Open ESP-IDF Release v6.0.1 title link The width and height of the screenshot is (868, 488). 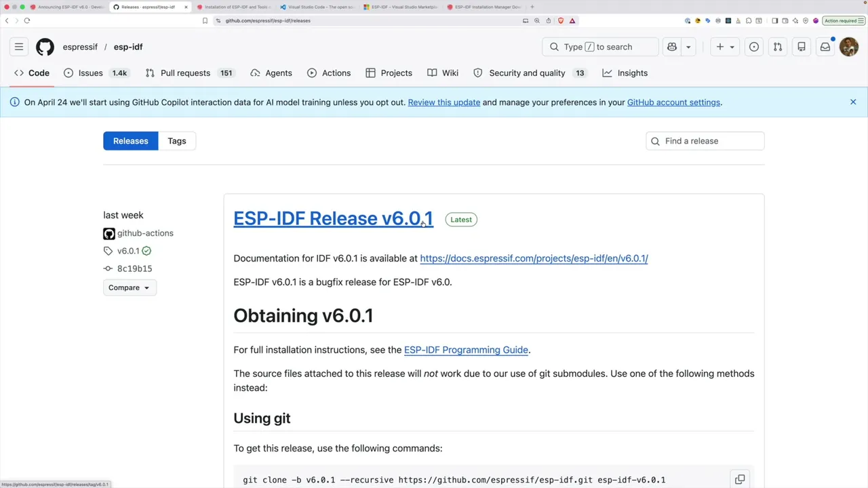[x=333, y=218]
